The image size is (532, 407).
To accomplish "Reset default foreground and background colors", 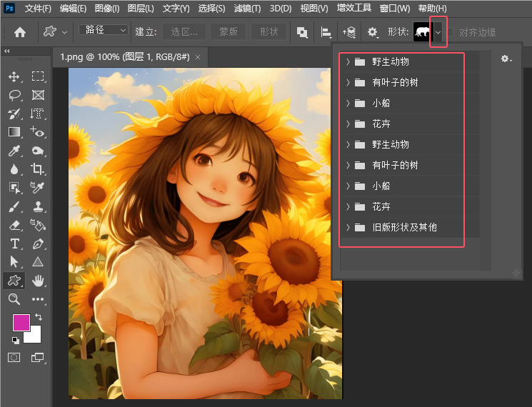I will click(x=16, y=340).
